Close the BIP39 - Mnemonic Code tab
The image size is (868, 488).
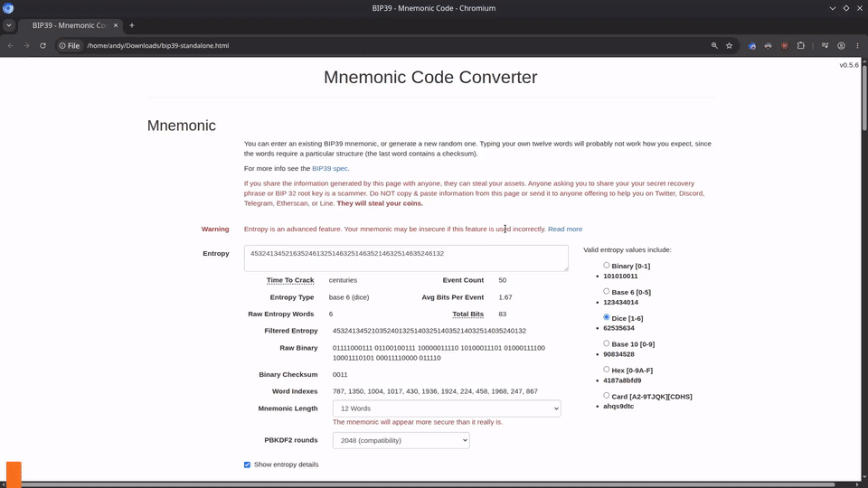(116, 25)
